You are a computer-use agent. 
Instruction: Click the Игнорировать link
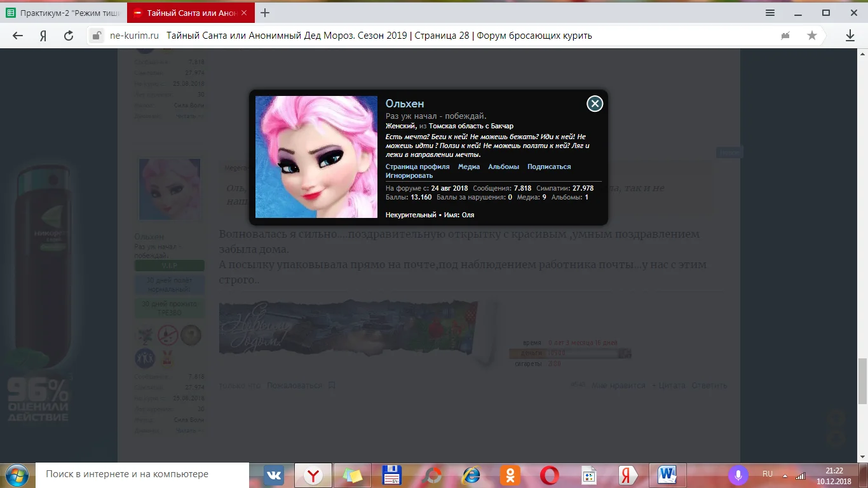[409, 175]
